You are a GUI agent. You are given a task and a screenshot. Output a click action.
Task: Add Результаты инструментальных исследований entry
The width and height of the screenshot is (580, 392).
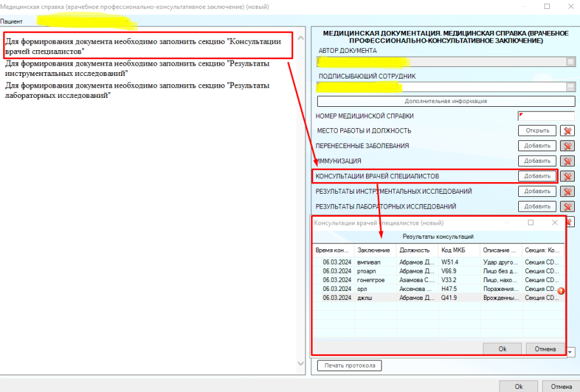(x=537, y=191)
